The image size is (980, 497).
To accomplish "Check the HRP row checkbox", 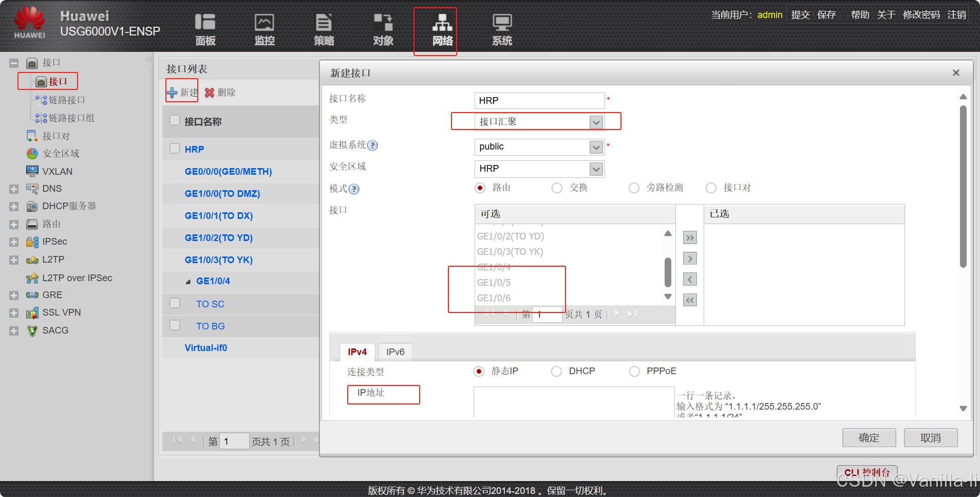I will [175, 148].
